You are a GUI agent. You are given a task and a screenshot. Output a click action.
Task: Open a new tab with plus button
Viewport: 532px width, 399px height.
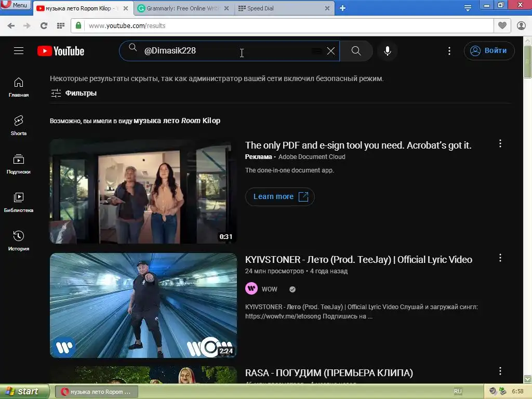343,8
